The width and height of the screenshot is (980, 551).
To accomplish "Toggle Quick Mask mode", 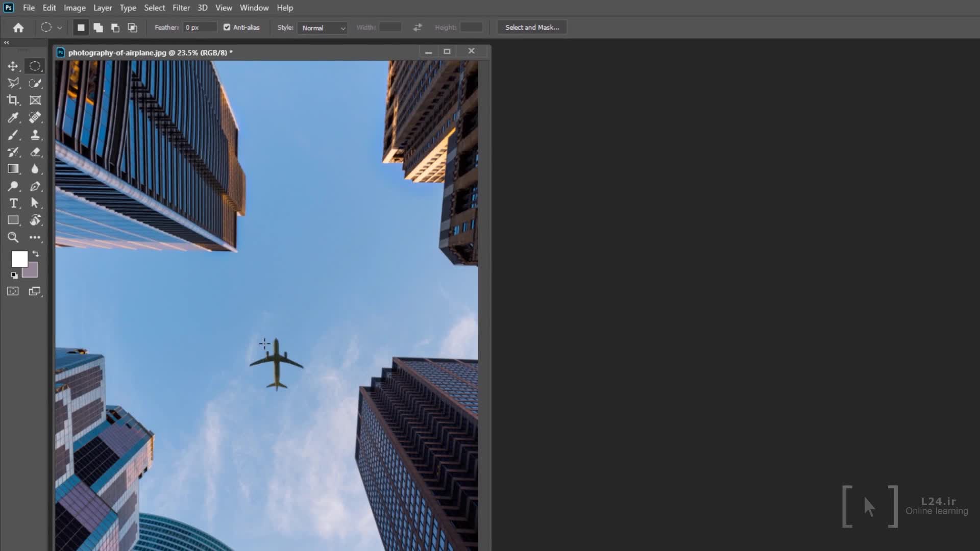I will [x=13, y=291].
